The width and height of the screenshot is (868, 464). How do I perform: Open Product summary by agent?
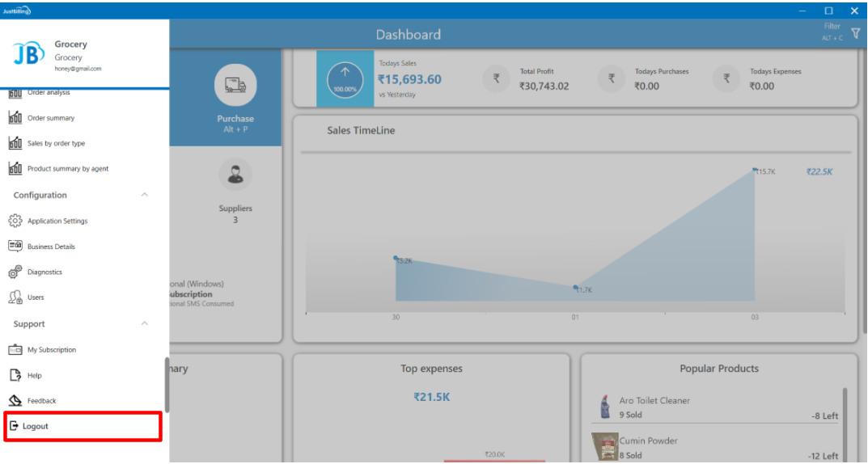pyautogui.click(x=67, y=169)
